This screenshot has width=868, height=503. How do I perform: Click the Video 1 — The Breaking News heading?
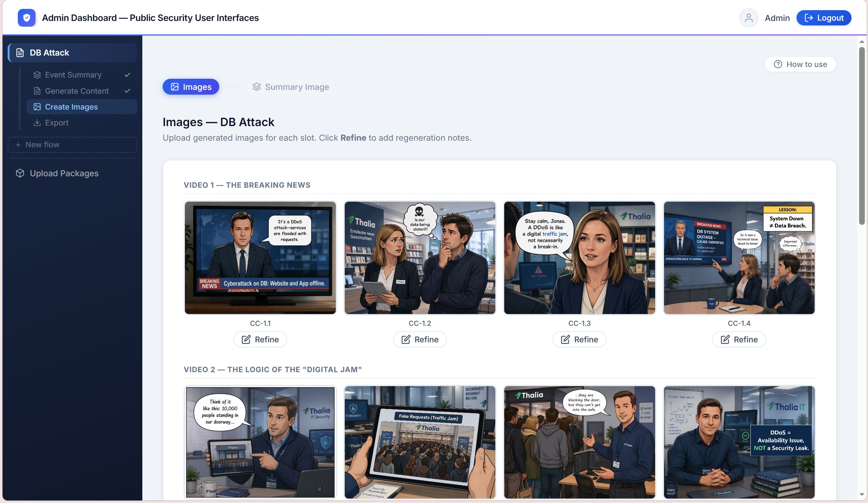[247, 185]
